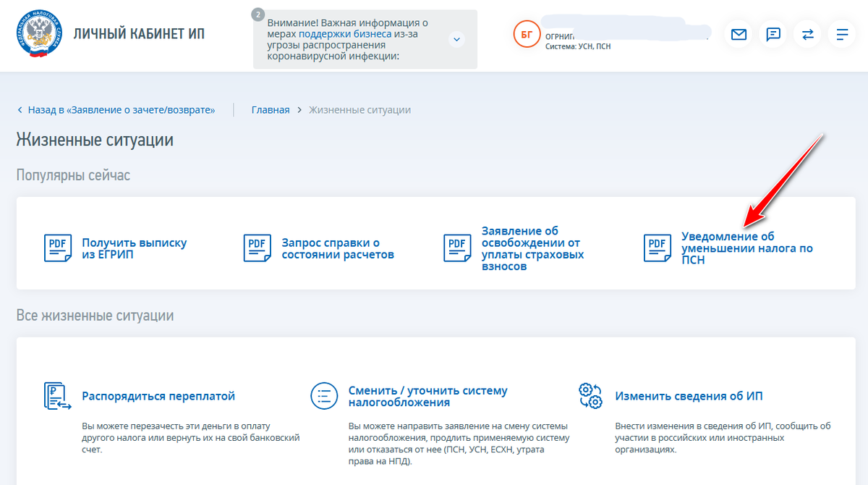Click the БГ user avatar circle
This screenshot has height=485, width=868.
point(526,34)
